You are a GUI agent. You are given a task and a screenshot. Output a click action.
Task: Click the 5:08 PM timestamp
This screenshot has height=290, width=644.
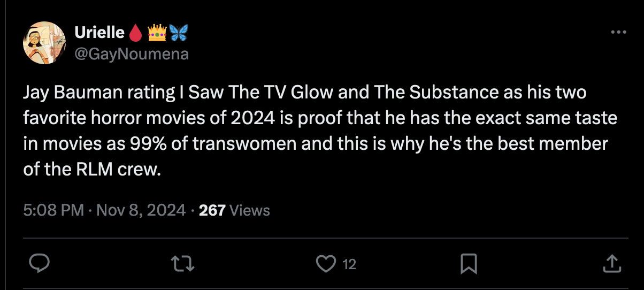(x=53, y=210)
